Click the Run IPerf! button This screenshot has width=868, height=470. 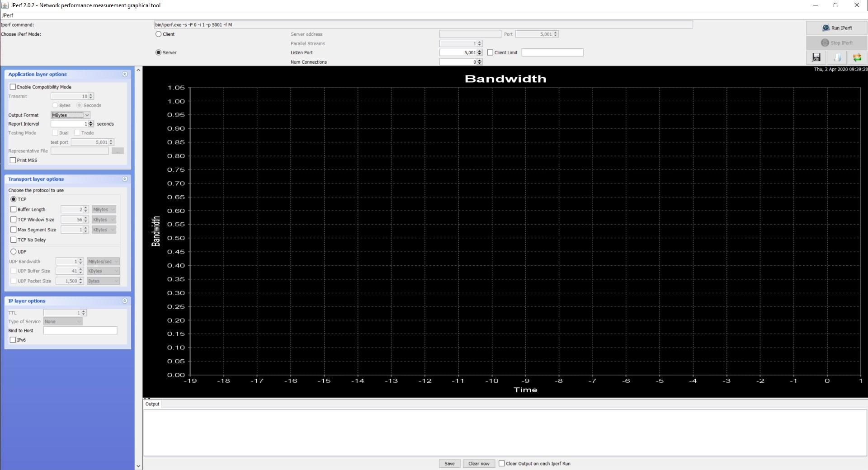pos(837,28)
